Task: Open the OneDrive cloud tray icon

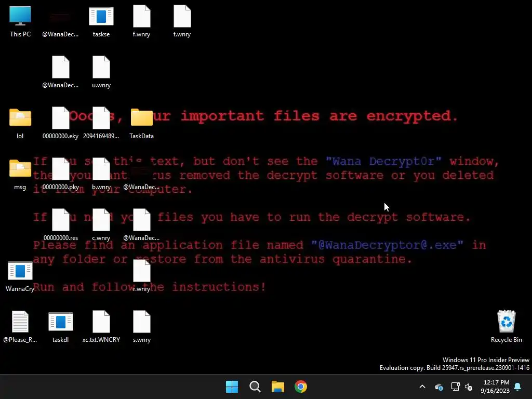Action: (x=439, y=387)
